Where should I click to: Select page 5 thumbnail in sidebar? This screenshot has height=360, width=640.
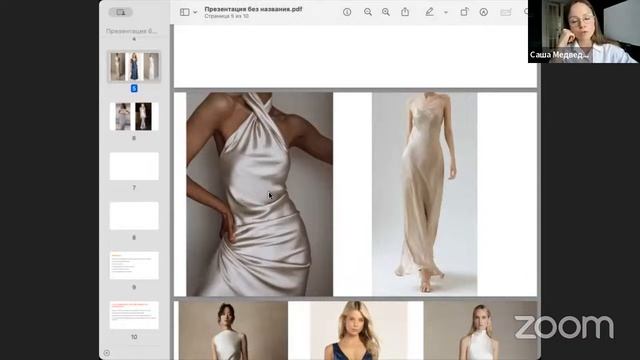(134, 66)
